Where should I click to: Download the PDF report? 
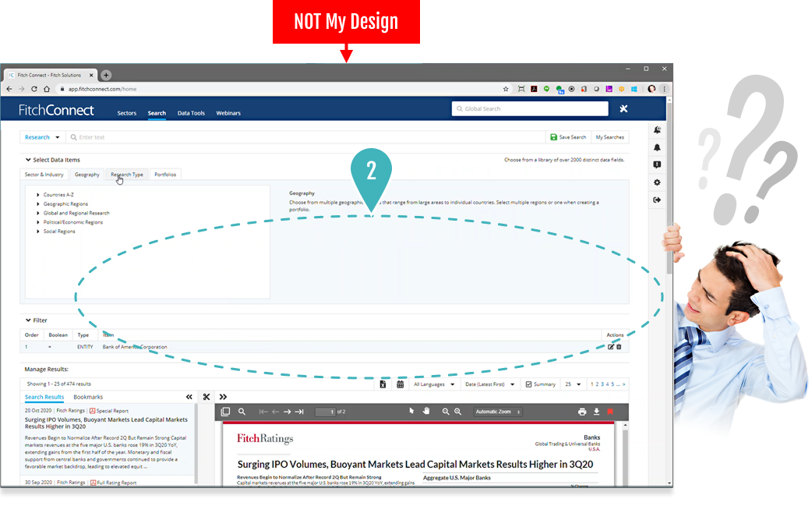597,412
